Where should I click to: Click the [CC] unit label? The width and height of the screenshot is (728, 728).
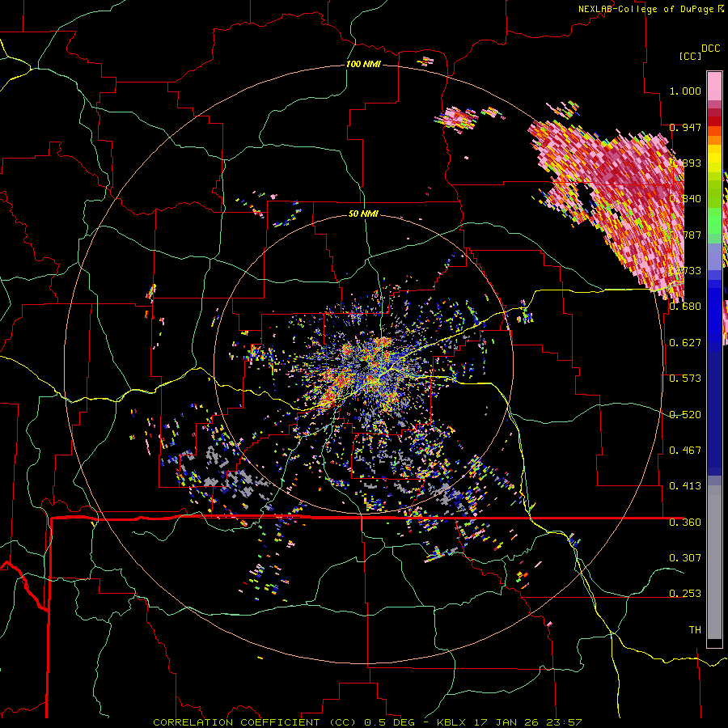tap(691, 56)
